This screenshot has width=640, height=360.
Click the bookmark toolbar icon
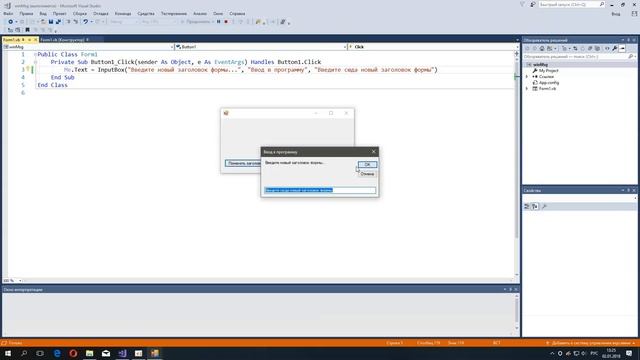pos(27,30)
